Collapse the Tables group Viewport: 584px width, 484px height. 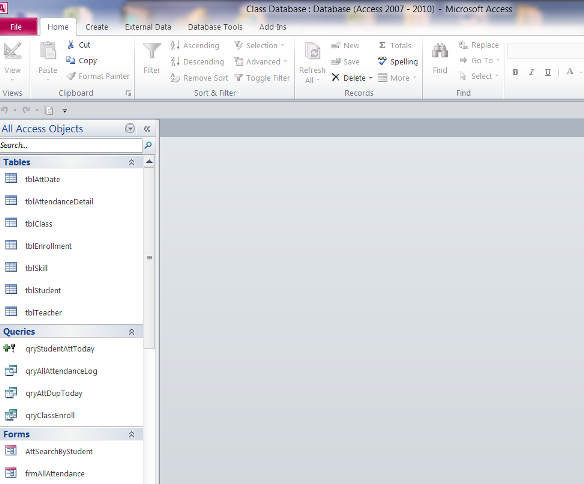(x=131, y=162)
